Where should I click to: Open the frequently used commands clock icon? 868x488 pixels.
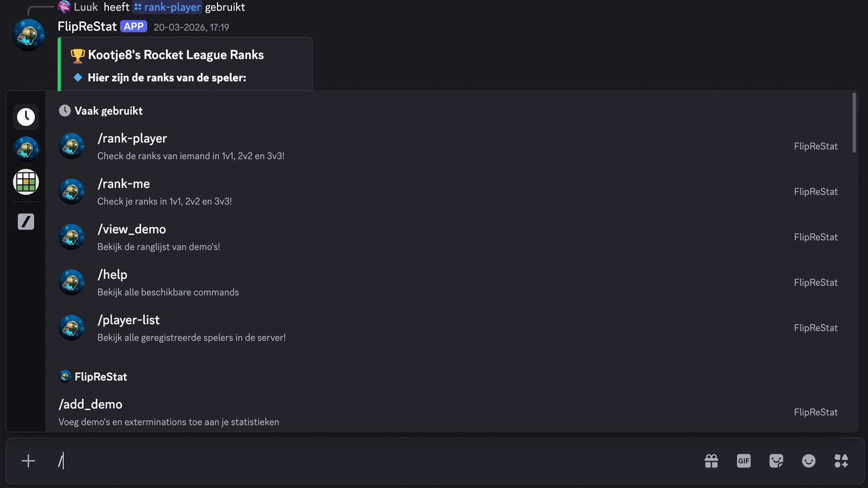[26, 117]
